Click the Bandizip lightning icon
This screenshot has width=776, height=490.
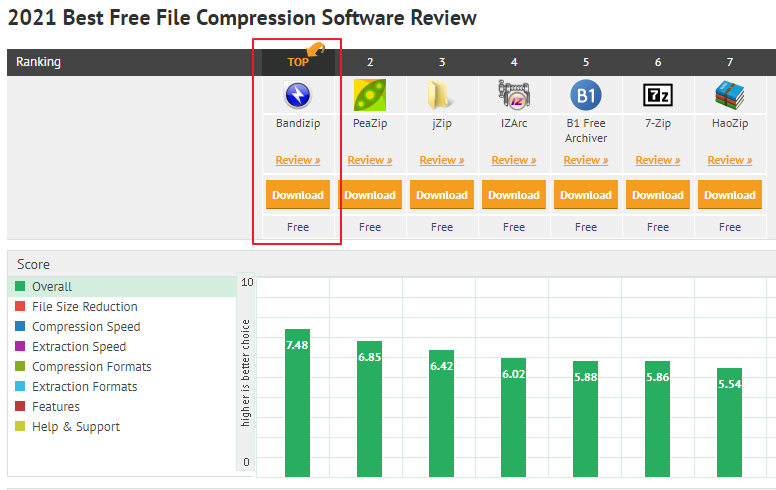point(297,95)
